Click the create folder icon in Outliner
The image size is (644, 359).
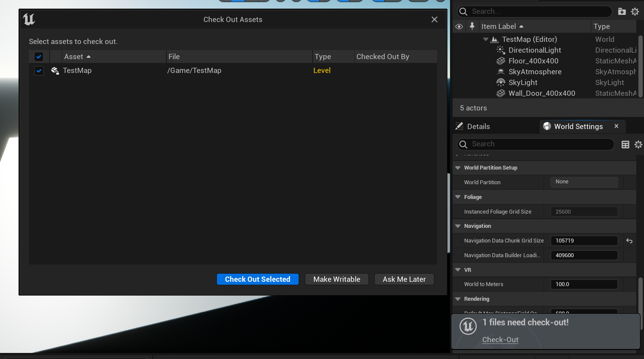(622, 12)
